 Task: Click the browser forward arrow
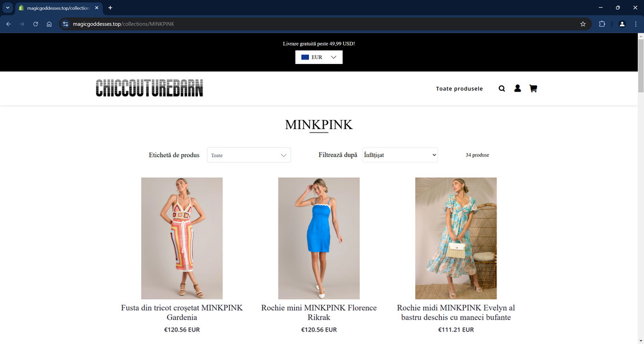[22, 24]
